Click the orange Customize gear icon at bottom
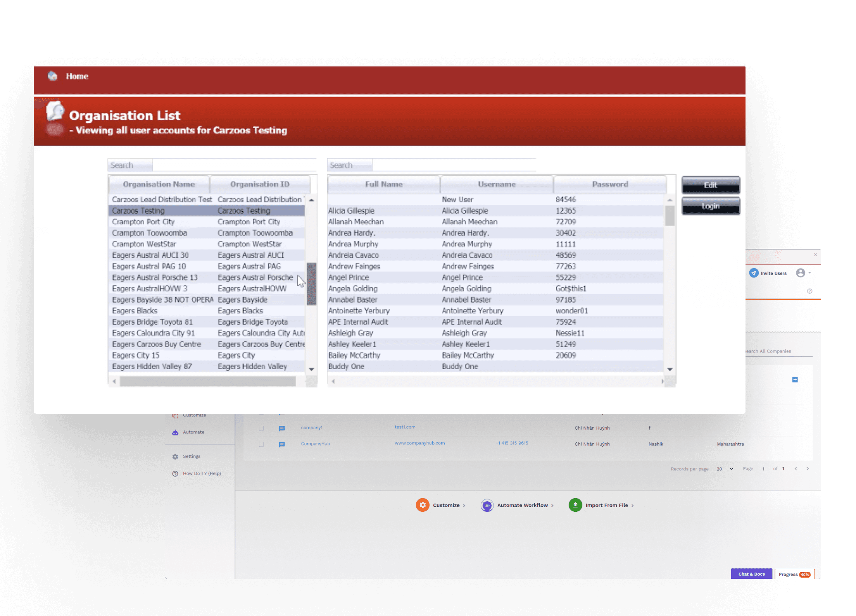The image size is (856, 616). point(423,505)
